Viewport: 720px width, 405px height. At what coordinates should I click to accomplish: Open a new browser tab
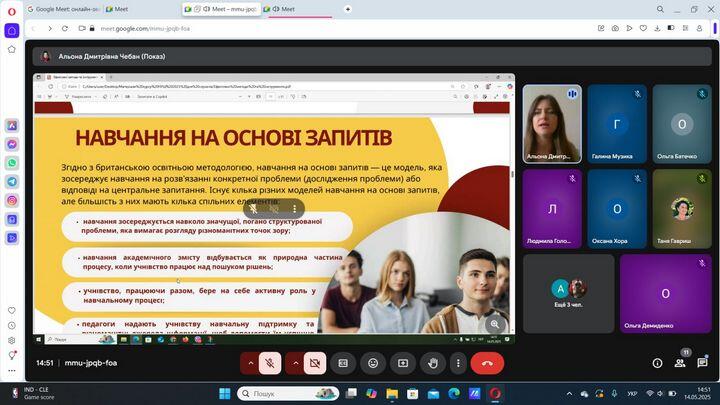pos(348,9)
